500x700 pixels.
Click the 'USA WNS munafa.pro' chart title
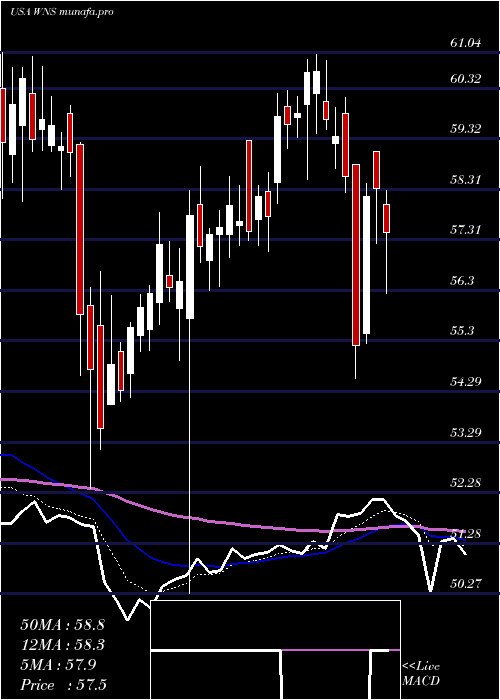point(62,12)
